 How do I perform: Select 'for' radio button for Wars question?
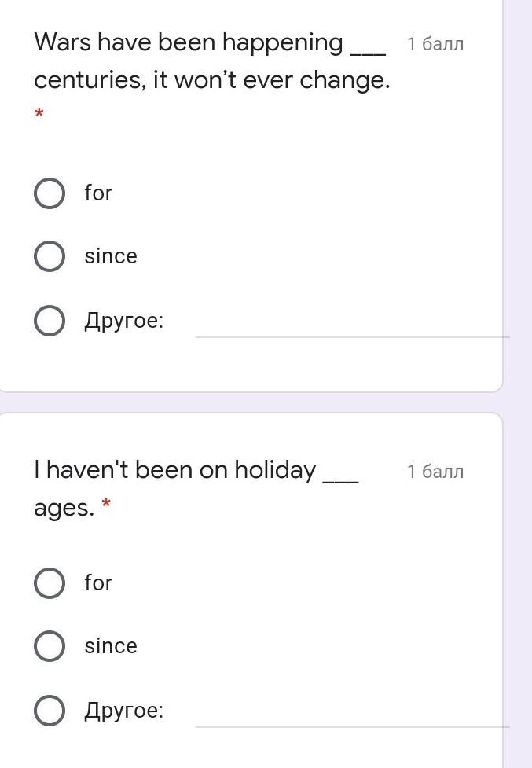click(50, 193)
